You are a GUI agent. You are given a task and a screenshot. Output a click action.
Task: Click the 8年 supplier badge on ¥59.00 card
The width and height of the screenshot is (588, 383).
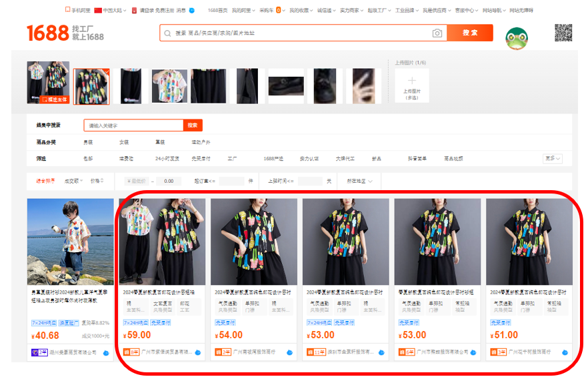[x=131, y=352]
